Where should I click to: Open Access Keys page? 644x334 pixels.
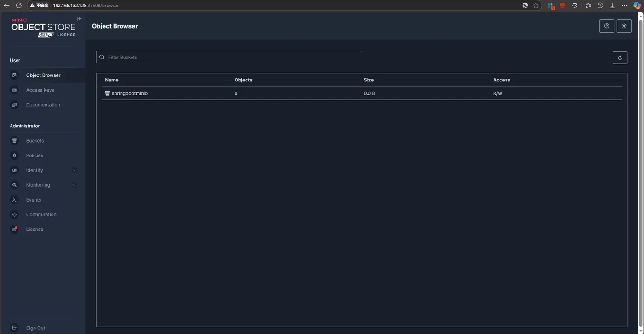[40, 90]
